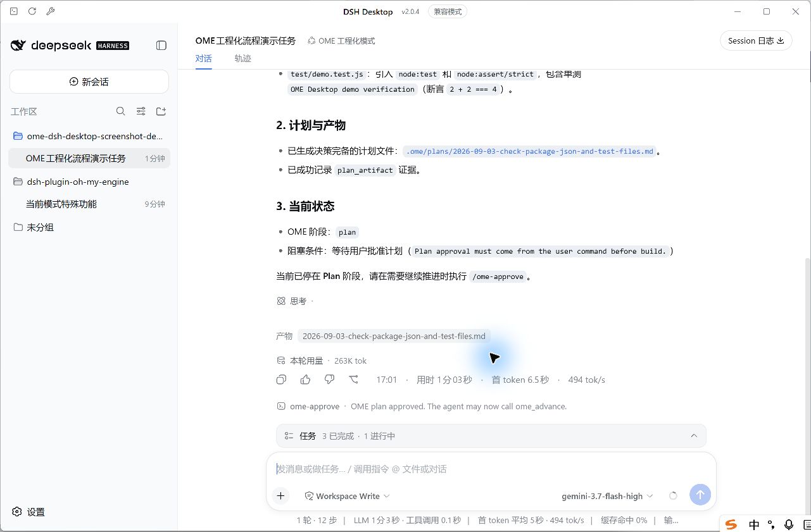Click the reload icon in title bar
This screenshot has width=811, height=532.
32,11
